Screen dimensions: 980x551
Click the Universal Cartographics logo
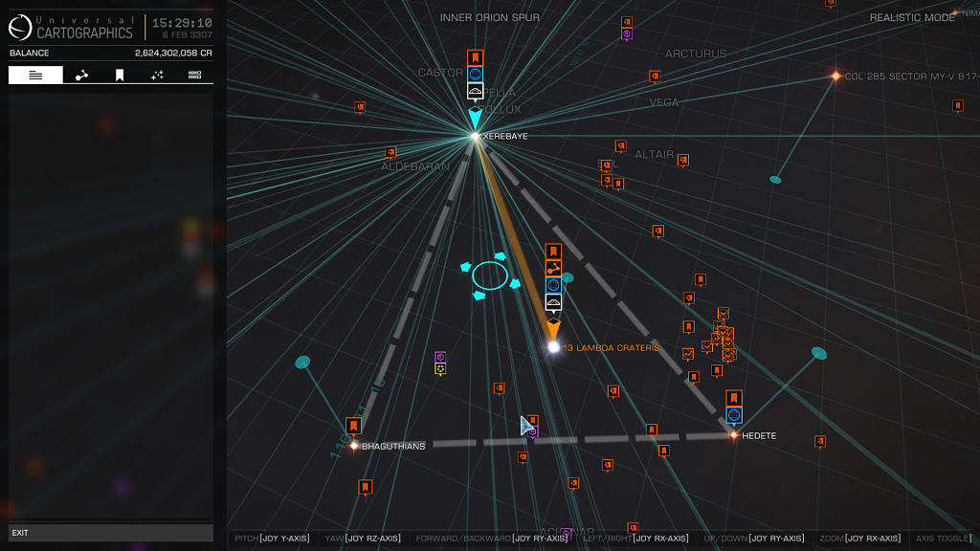[x=71, y=28]
